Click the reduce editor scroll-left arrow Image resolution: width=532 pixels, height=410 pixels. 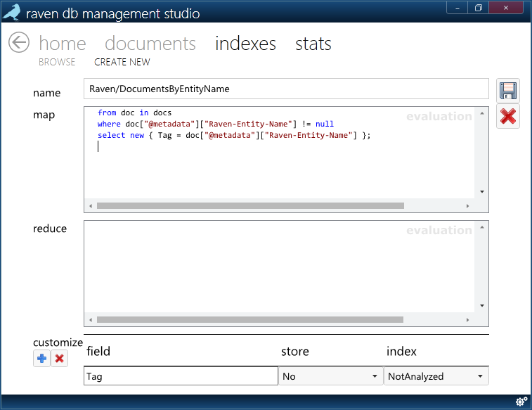click(91, 320)
